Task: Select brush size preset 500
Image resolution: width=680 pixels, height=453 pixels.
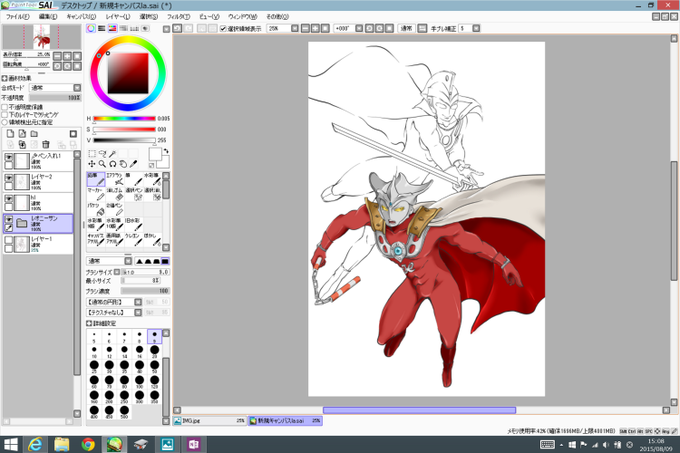Action: pyautogui.click(x=124, y=412)
